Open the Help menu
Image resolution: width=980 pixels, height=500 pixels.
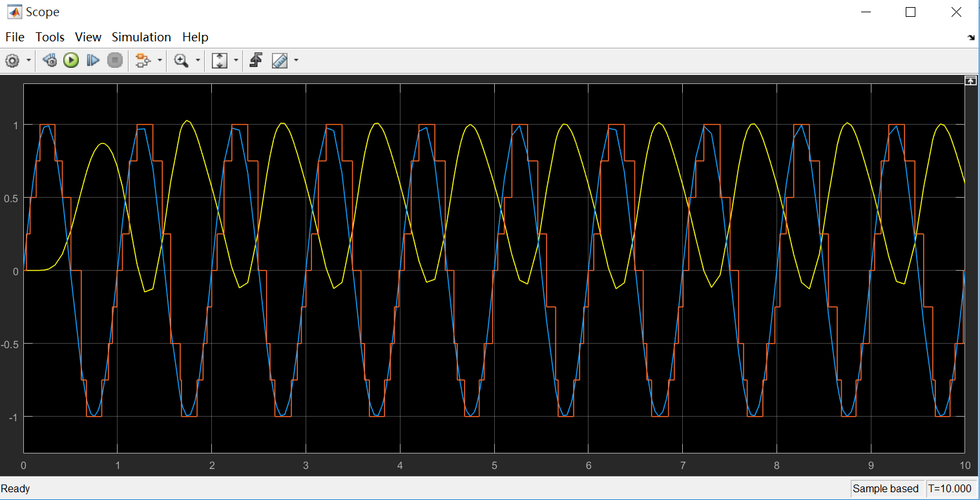(195, 37)
